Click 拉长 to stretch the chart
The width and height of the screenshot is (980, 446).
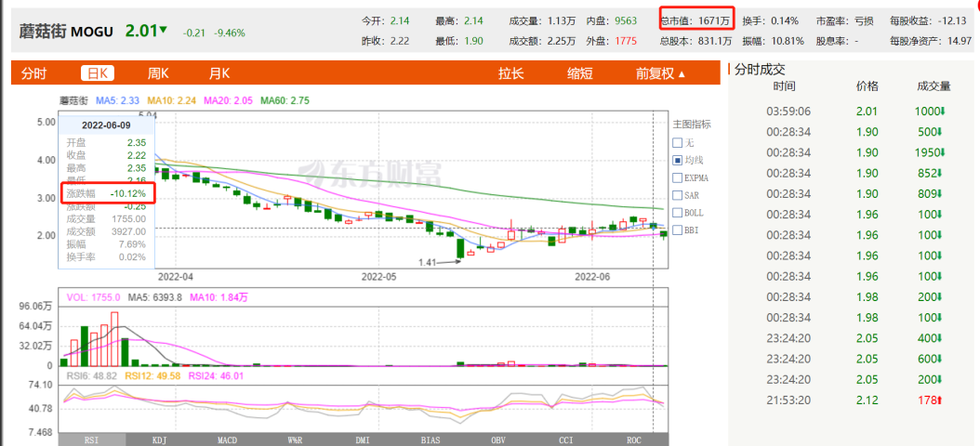tap(510, 73)
